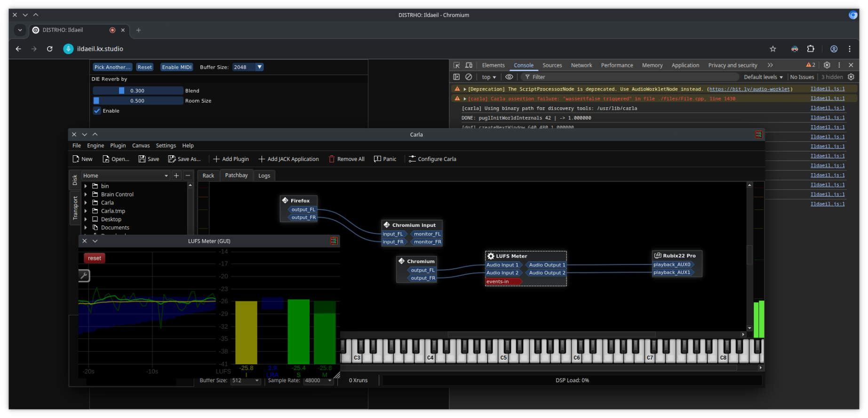Open the Home folder path combo box
The width and height of the screenshot is (868, 418).
(x=126, y=176)
